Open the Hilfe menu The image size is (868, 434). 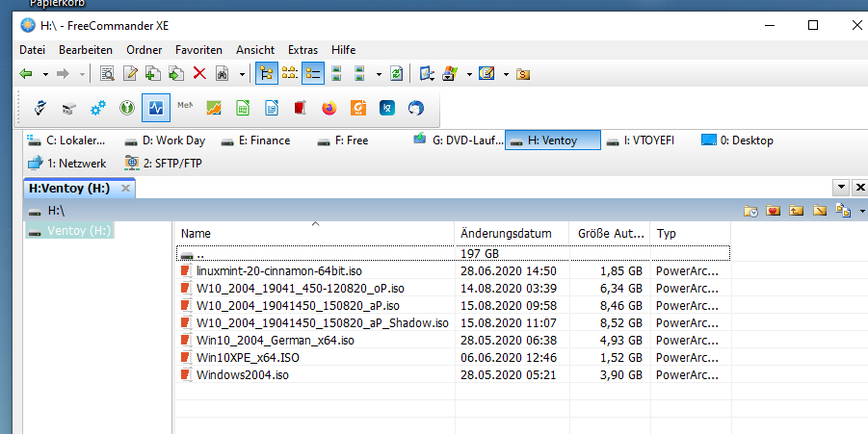click(x=343, y=50)
